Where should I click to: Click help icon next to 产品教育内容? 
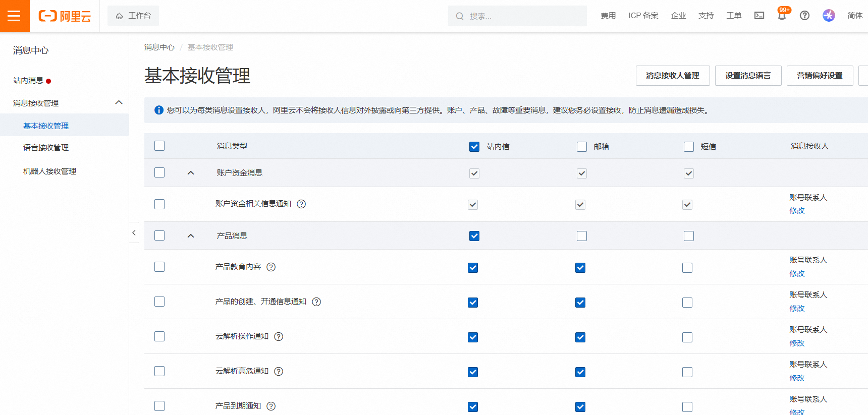click(x=271, y=267)
